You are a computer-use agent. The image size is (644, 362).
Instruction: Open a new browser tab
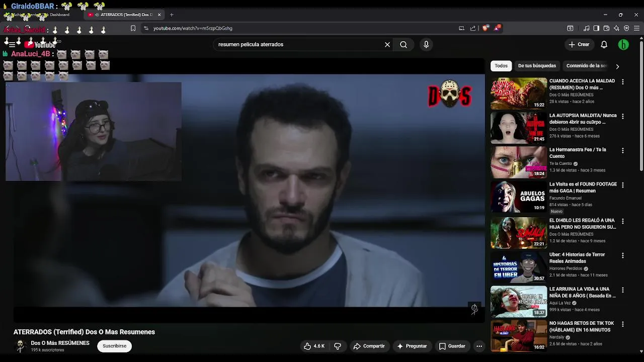(172, 15)
